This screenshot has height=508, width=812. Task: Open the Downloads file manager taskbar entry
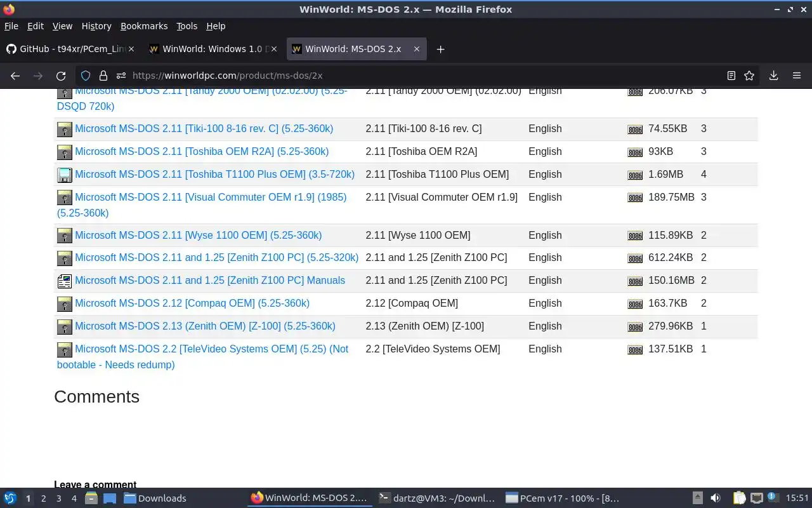coord(155,498)
